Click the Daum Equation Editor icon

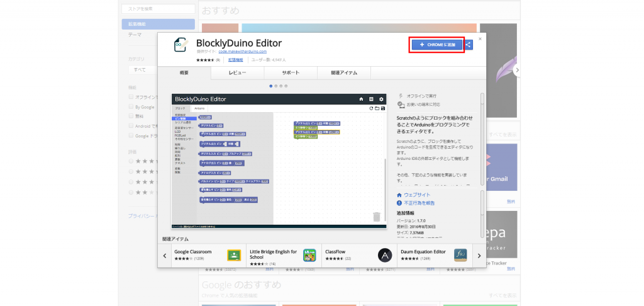click(460, 255)
